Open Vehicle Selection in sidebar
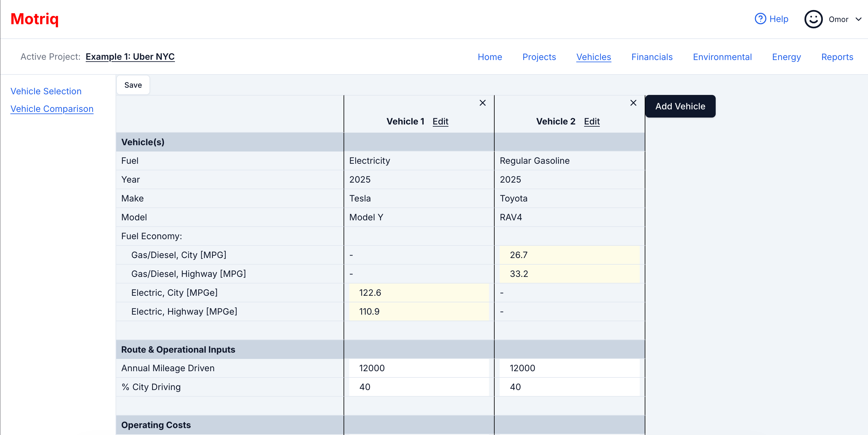 46,91
